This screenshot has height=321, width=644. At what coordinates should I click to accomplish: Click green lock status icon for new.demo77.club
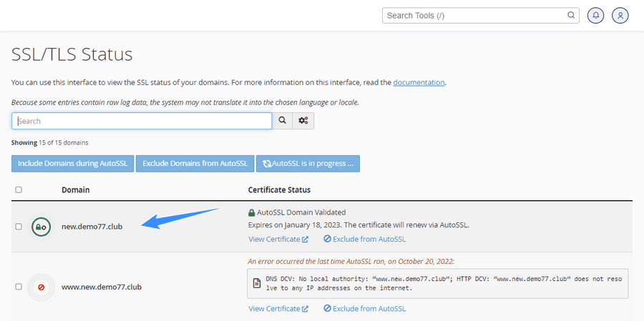click(x=41, y=227)
